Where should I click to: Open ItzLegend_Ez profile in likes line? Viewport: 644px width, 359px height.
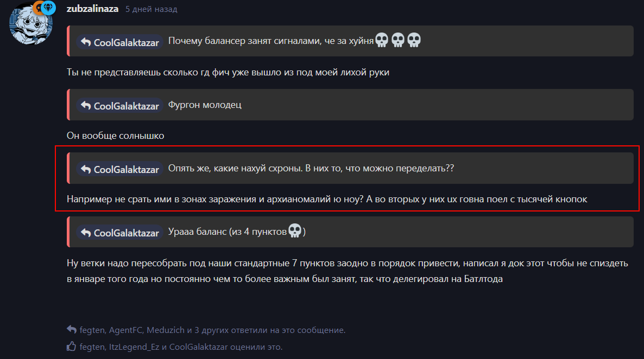[x=134, y=347]
